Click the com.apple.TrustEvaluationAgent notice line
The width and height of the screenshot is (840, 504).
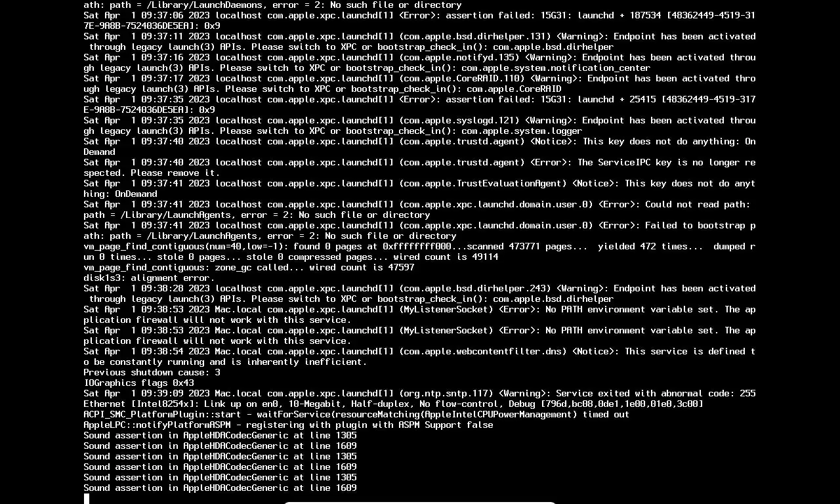419,189
